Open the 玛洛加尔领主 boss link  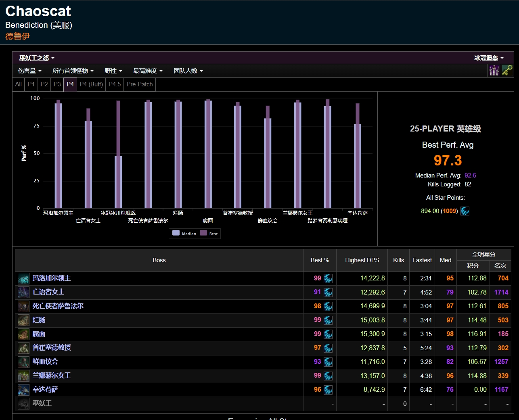click(52, 278)
